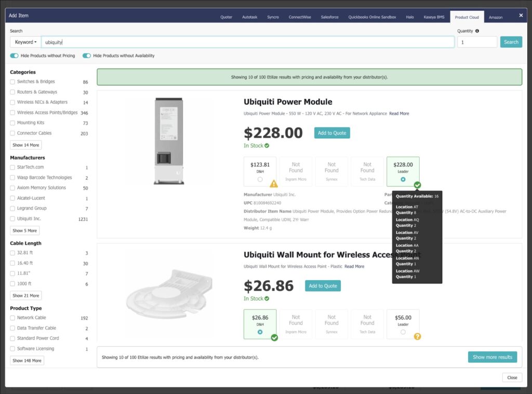The height and width of the screenshot is (394, 532).
Task: Click the Quantity input field
Action: click(477, 42)
